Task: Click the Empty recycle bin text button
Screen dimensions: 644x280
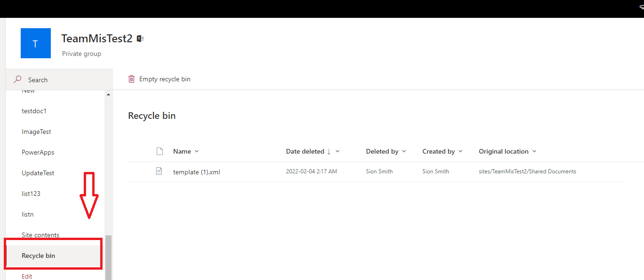Action: (x=164, y=79)
